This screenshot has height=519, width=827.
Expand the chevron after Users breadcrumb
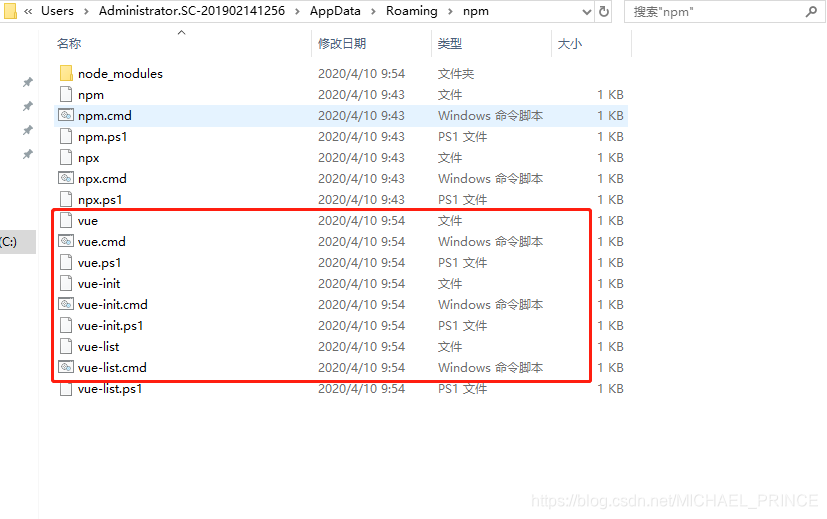pos(86,11)
